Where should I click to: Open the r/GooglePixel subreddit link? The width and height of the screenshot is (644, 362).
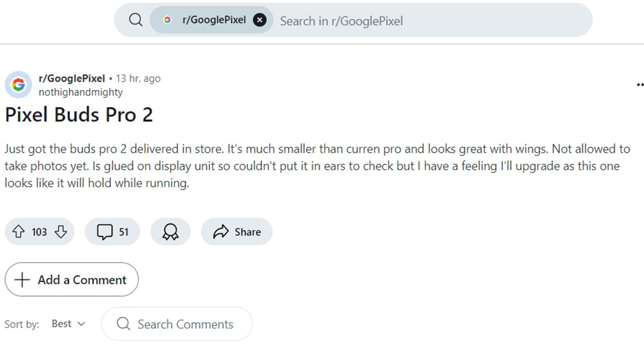[71, 79]
